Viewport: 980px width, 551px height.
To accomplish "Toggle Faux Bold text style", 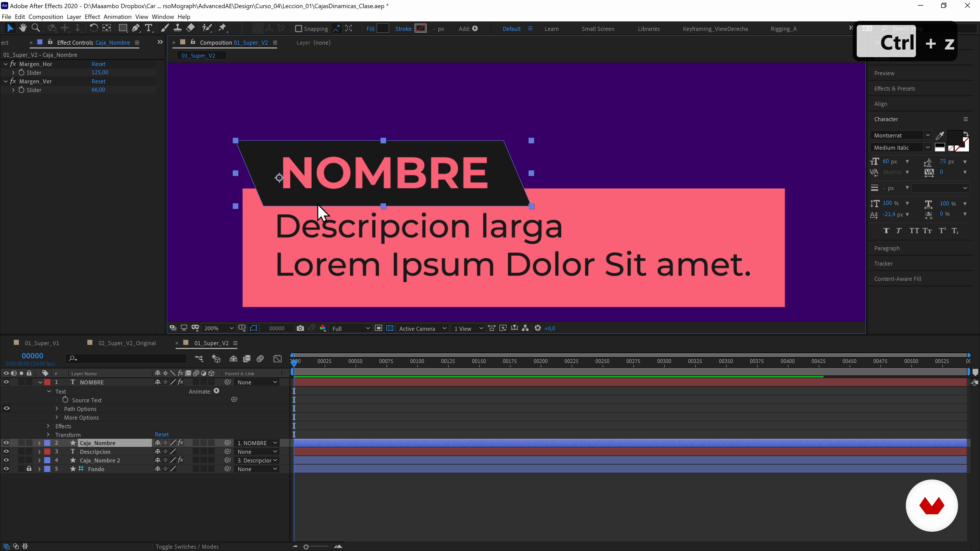I will tap(886, 230).
